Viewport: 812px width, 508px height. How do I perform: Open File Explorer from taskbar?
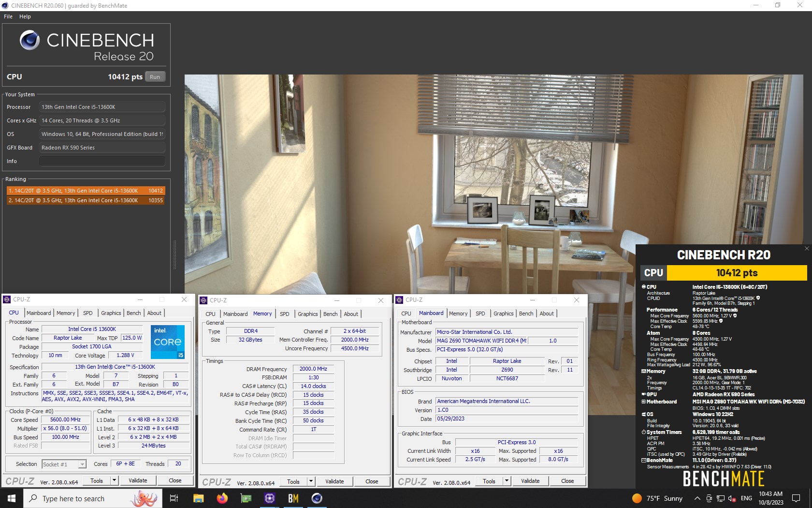pyautogui.click(x=198, y=498)
